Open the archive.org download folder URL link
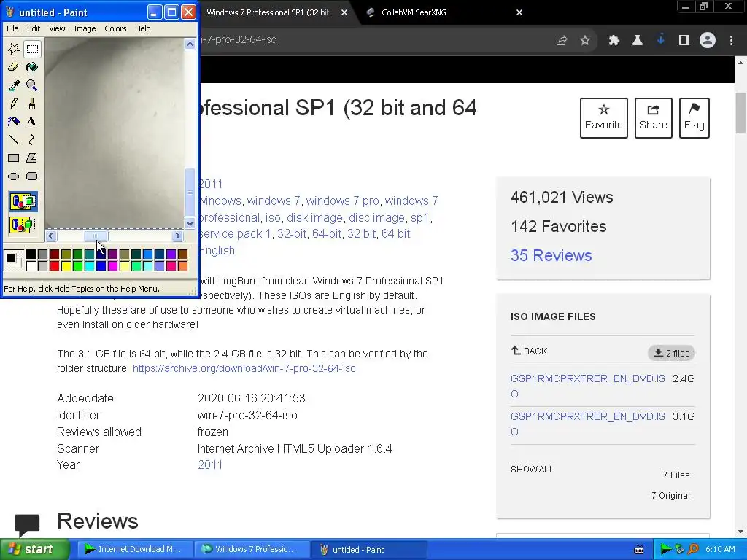Image resolution: width=747 pixels, height=560 pixels. (244, 368)
